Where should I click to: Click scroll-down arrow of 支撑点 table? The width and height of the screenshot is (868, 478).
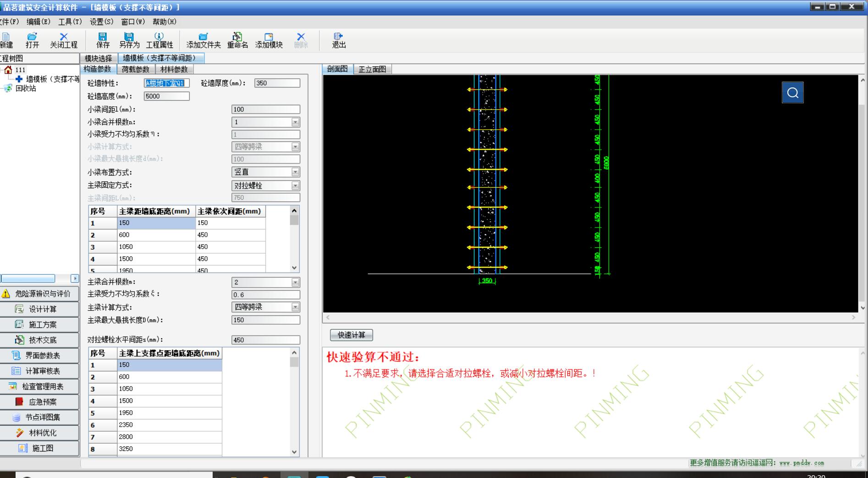coord(294,452)
